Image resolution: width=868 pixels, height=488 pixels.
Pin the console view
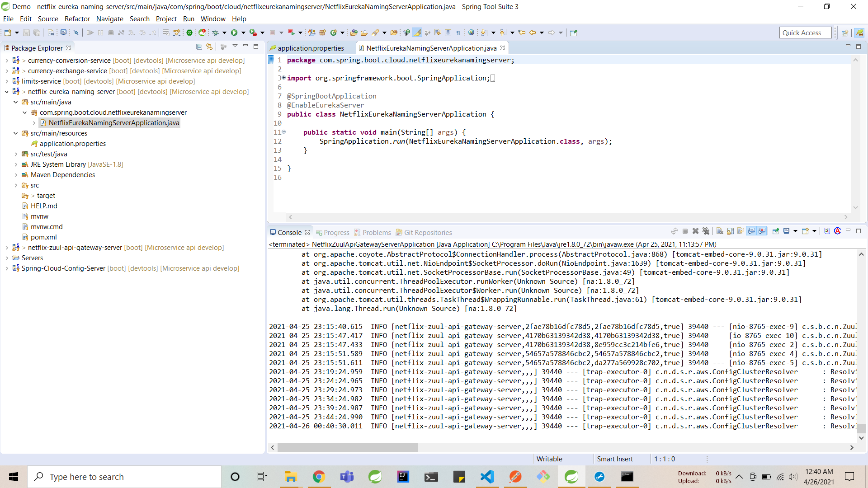tap(776, 231)
